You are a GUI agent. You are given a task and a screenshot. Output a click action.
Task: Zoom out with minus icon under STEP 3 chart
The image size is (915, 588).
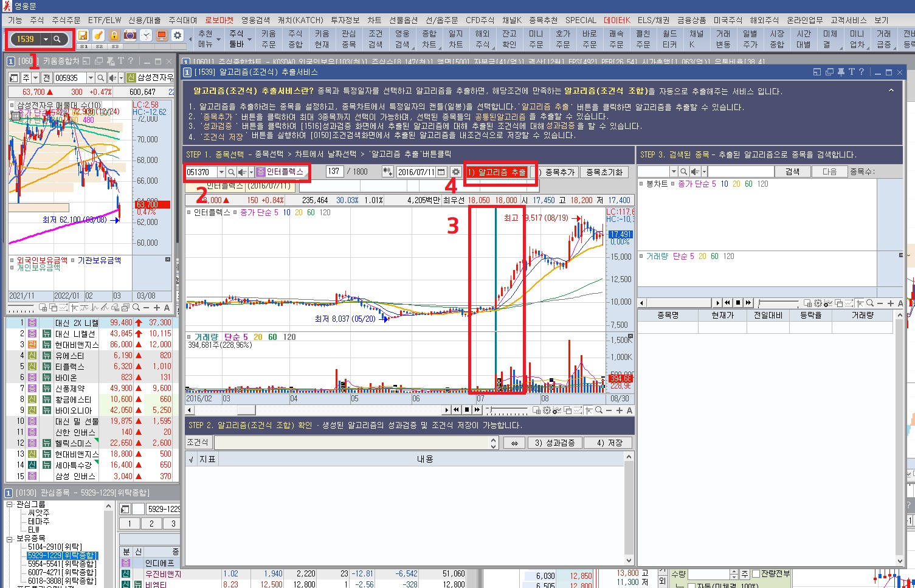tap(881, 303)
